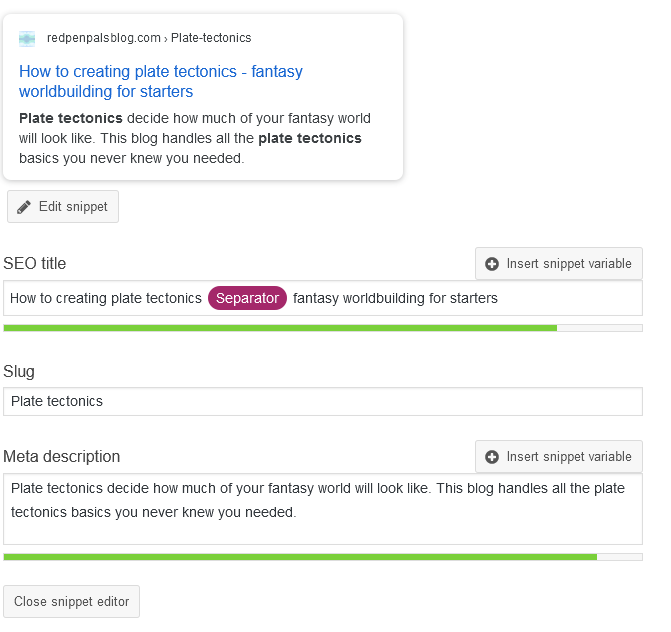This screenshot has width=671, height=632.
Task: Close the snippet editor
Action: click(x=72, y=602)
